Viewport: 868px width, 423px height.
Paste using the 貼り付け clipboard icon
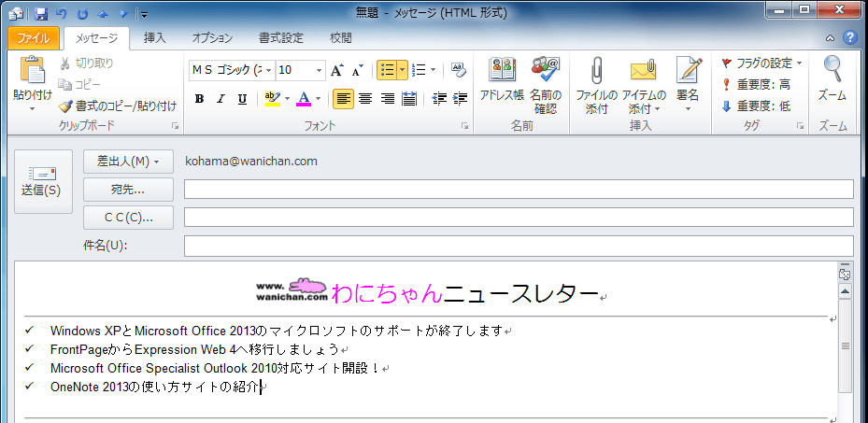[33, 70]
